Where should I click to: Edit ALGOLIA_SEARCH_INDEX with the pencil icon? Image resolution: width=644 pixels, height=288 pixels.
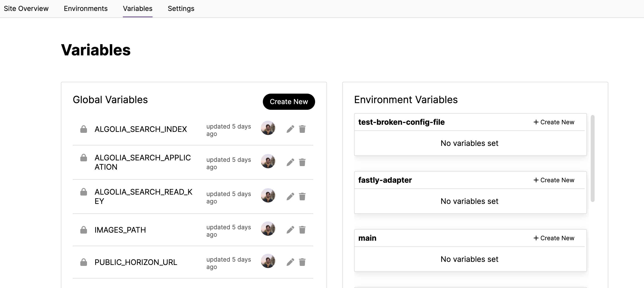(x=290, y=129)
